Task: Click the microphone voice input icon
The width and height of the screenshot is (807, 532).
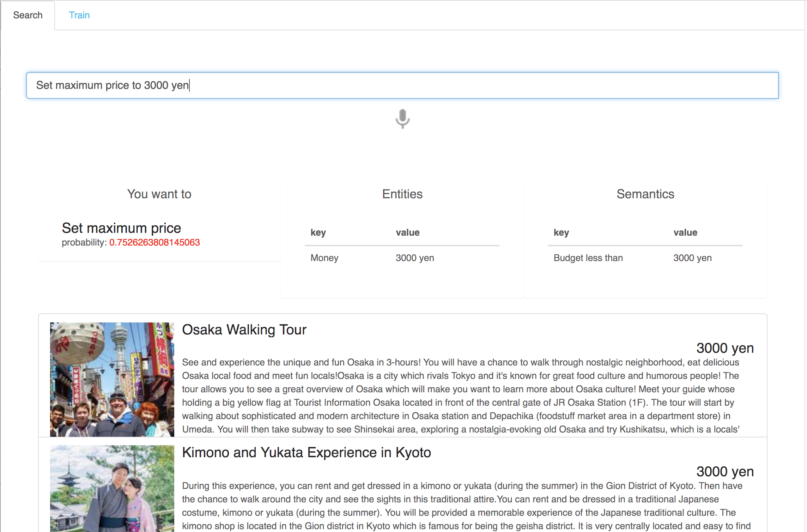Action: tap(402, 119)
